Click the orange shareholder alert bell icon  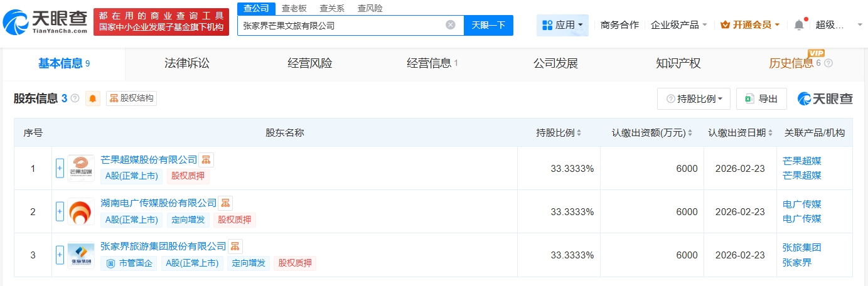[93, 98]
